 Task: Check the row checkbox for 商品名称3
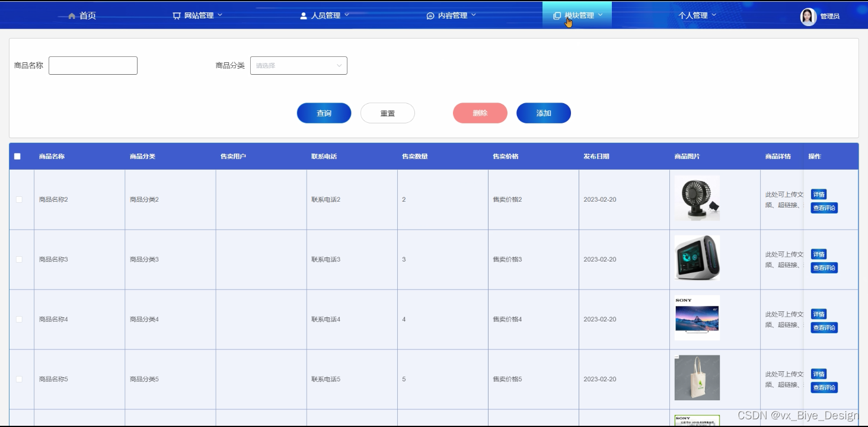click(x=19, y=260)
